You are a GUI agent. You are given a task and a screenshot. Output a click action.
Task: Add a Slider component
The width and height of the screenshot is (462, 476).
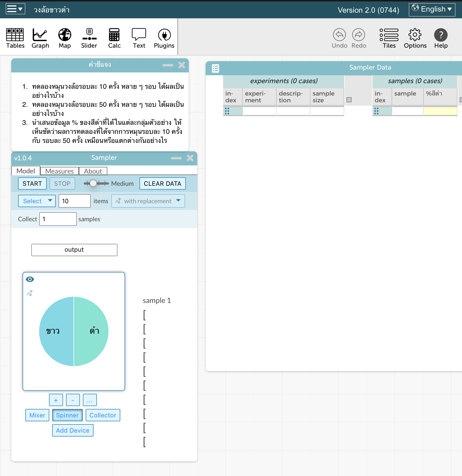pyautogui.click(x=89, y=38)
